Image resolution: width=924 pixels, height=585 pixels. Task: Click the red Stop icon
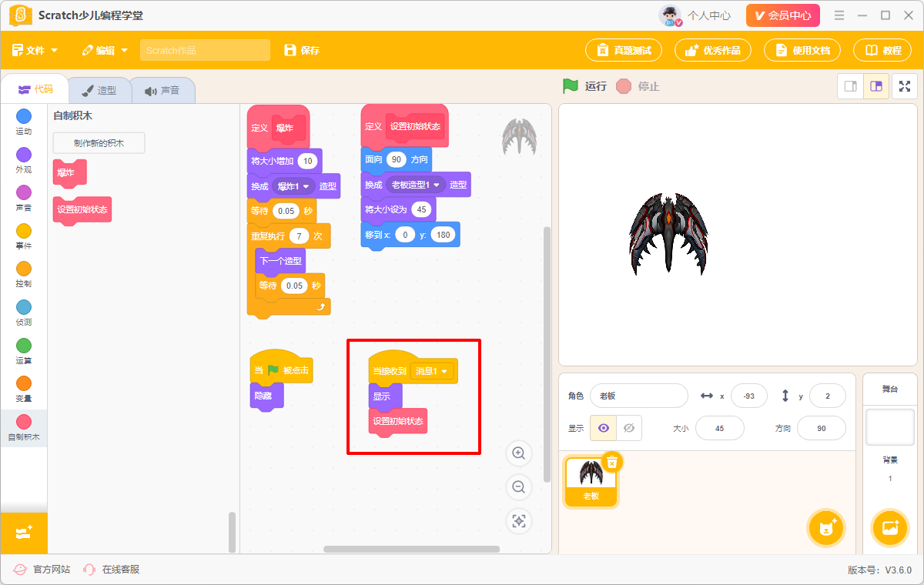click(624, 86)
